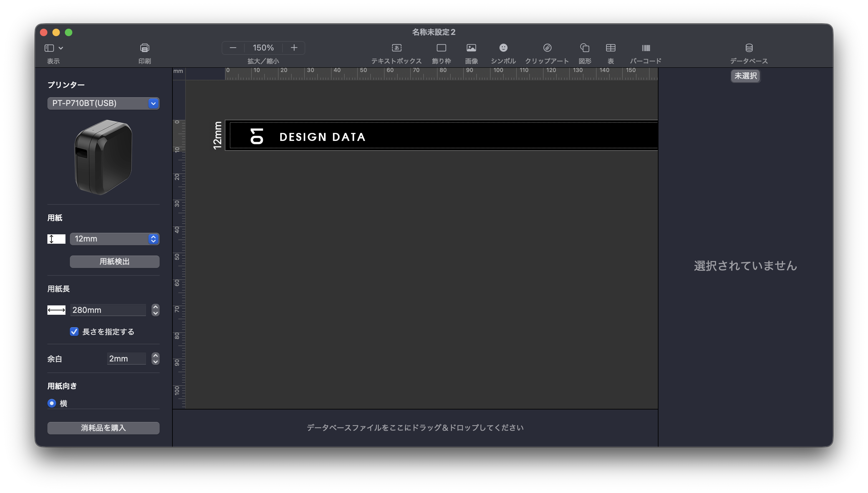Open the Database (データベース) icon
The image size is (868, 493).
click(x=749, y=48)
